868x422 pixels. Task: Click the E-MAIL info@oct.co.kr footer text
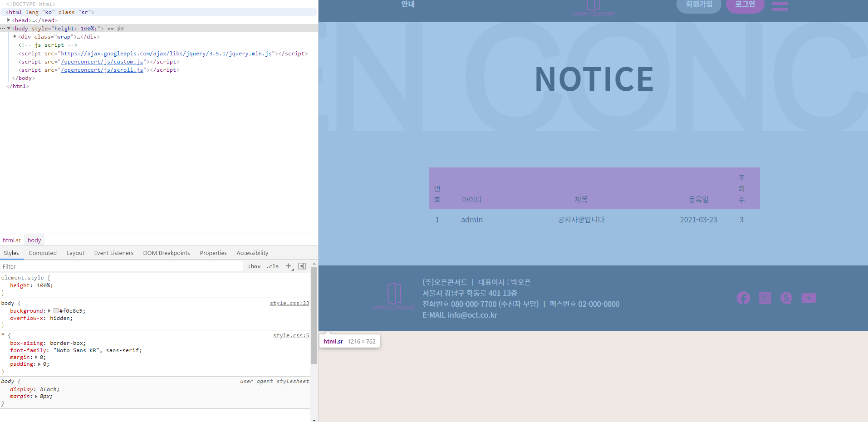pos(460,315)
